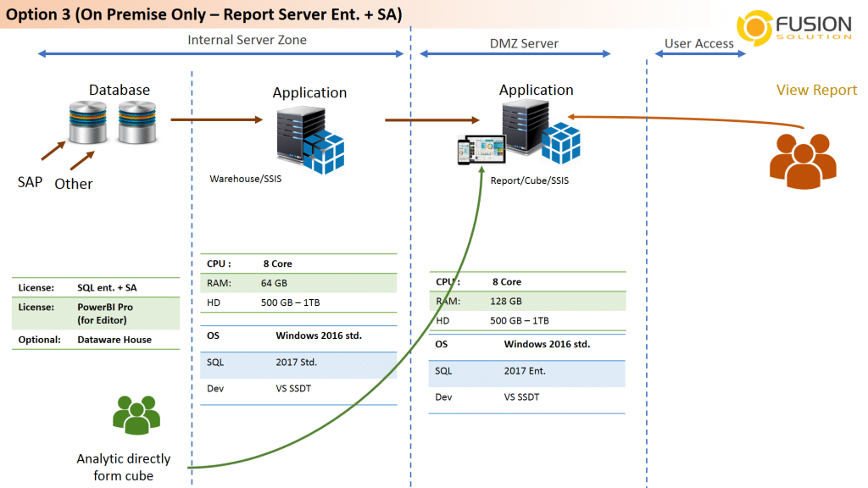Click the Application heading in DMZ zone
Viewport: 868px width, 488px height.
(536, 90)
